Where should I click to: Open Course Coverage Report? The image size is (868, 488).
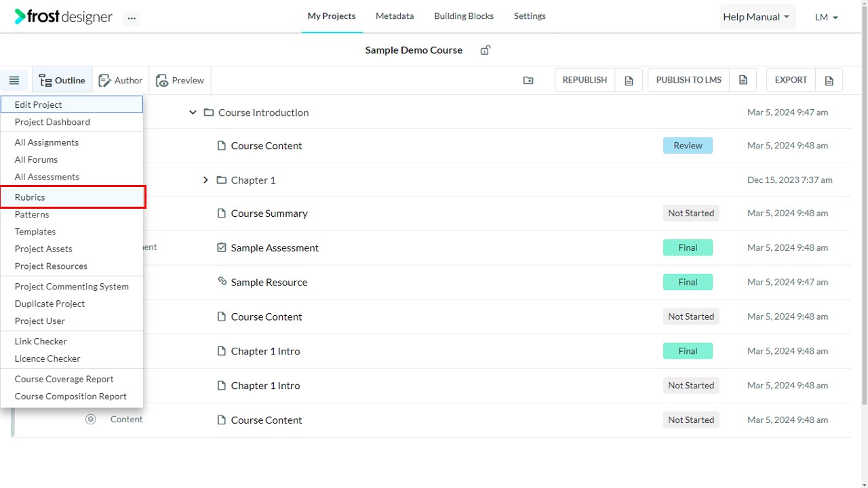[x=72, y=380]
